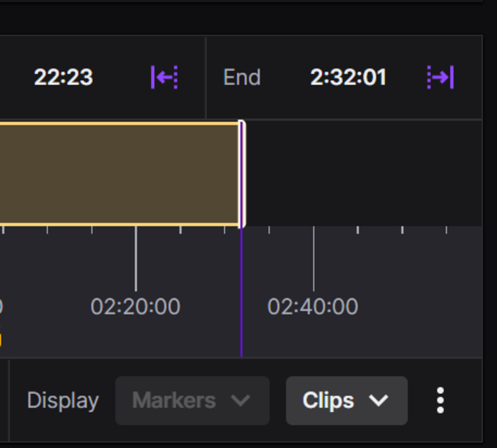
Task: Select the vertical ellipsis beside Clips
Action: (x=441, y=401)
